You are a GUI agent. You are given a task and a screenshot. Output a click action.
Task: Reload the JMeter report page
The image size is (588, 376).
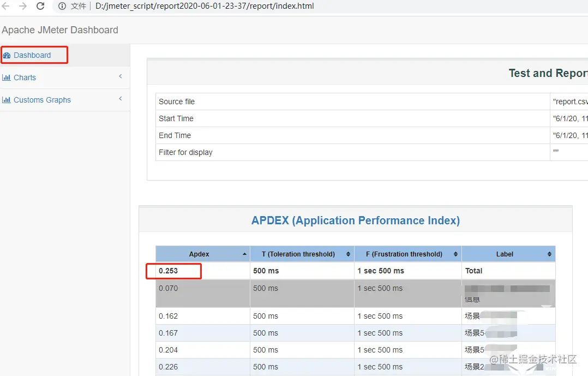pyautogui.click(x=40, y=6)
